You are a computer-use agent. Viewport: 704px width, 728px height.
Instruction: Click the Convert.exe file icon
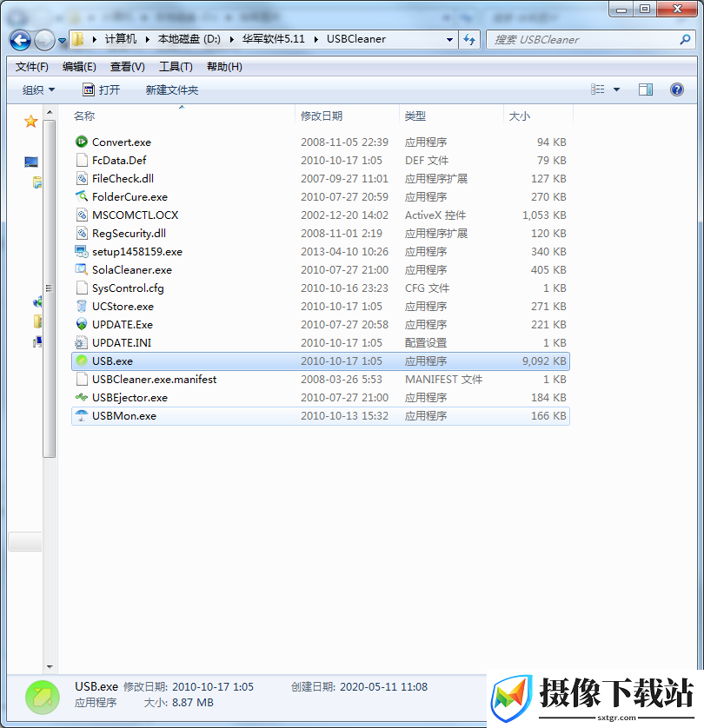[x=82, y=142]
